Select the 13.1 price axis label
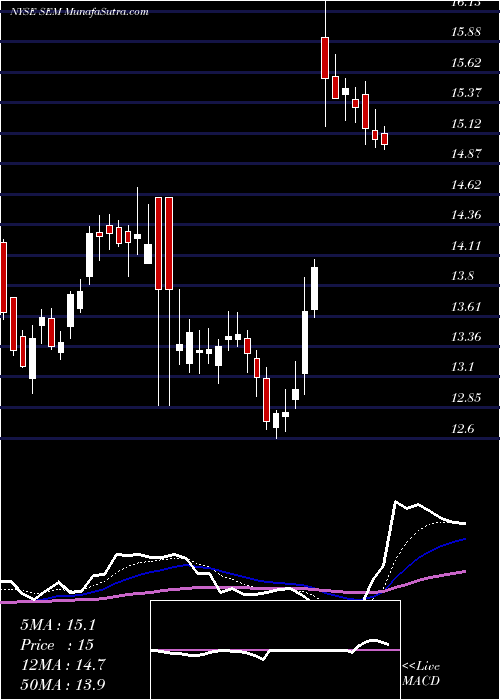500x700 pixels. coord(462,367)
